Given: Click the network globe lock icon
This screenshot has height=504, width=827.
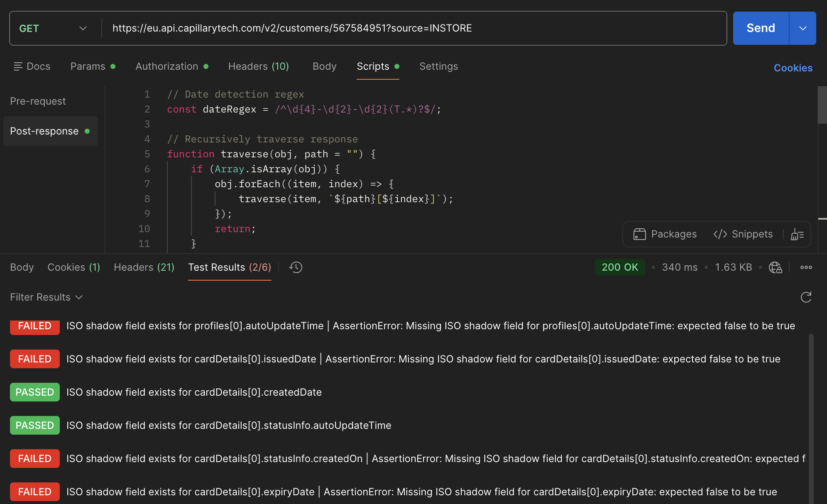Looking at the screenshot, I should pyautogui.click(x=775, y=267).
